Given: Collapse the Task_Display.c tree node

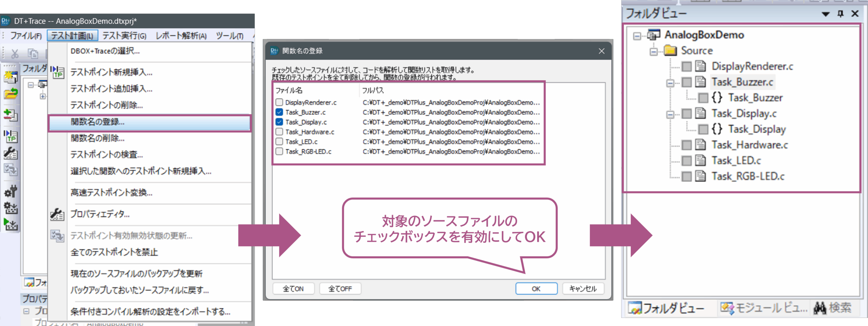Looking at the screenshot, I should (x=670, y=114).
